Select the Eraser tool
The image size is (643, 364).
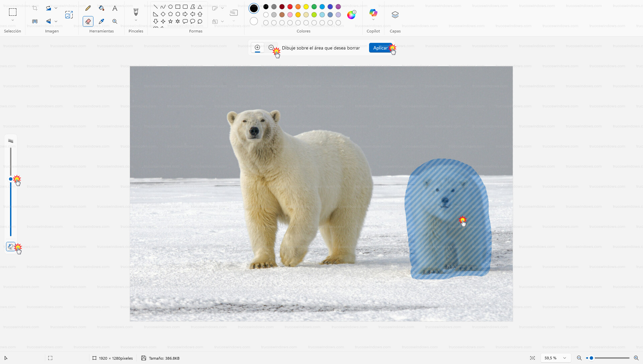click(88, 21)
